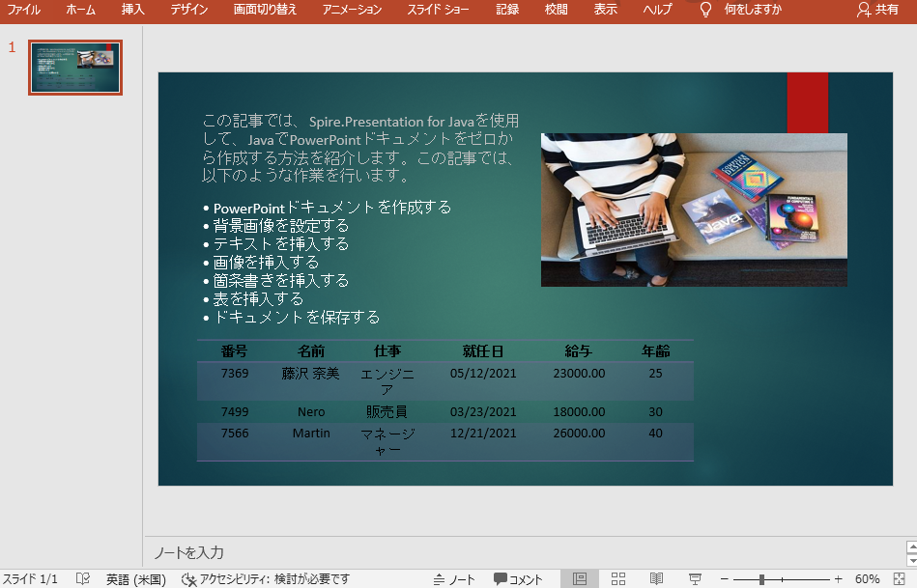Click table cell '販売員'

tap(387, 411)
